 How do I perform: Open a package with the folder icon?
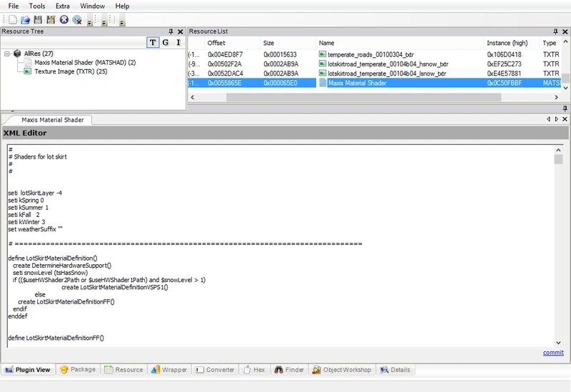click(25, 20)
